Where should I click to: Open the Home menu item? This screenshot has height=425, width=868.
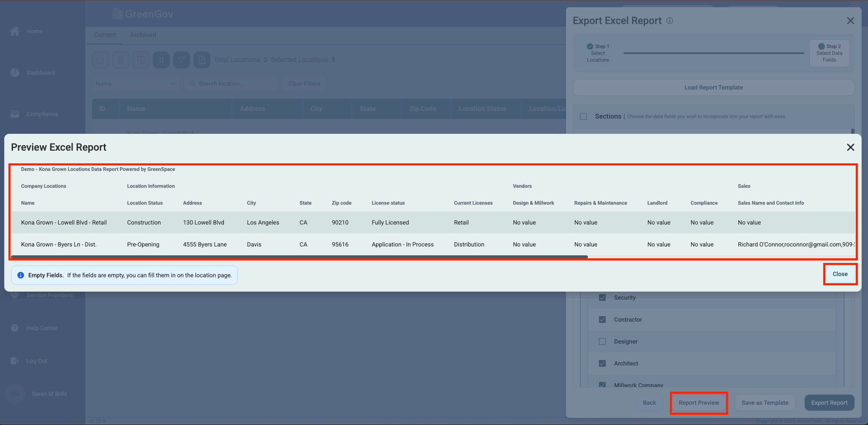click(34, 31)
